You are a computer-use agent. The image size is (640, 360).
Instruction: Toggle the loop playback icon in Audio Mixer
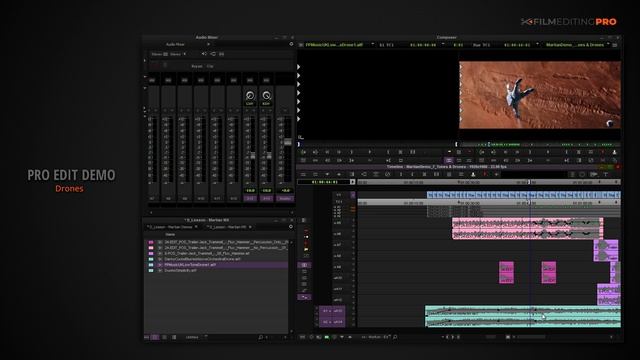click(x=213, y=54)
